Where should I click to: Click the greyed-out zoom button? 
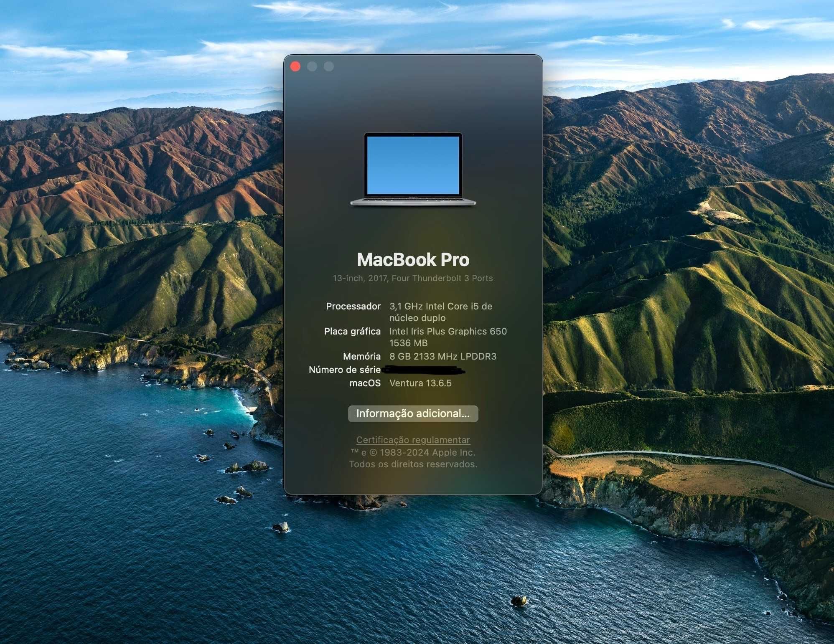pos(329,66)
